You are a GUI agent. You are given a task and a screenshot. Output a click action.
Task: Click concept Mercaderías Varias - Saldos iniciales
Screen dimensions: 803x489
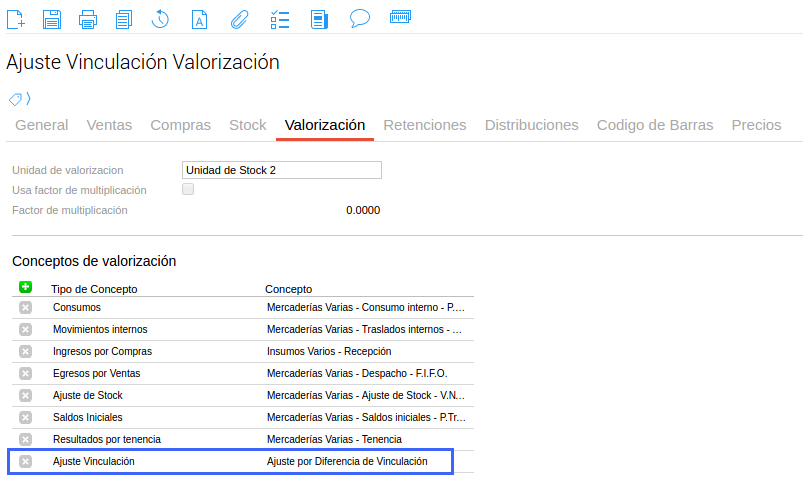[366, 417]
